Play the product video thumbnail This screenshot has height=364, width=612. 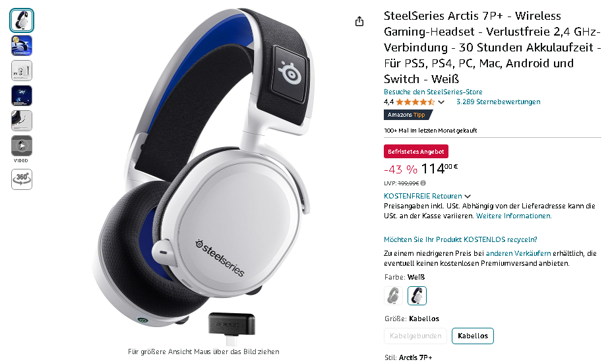22,146
